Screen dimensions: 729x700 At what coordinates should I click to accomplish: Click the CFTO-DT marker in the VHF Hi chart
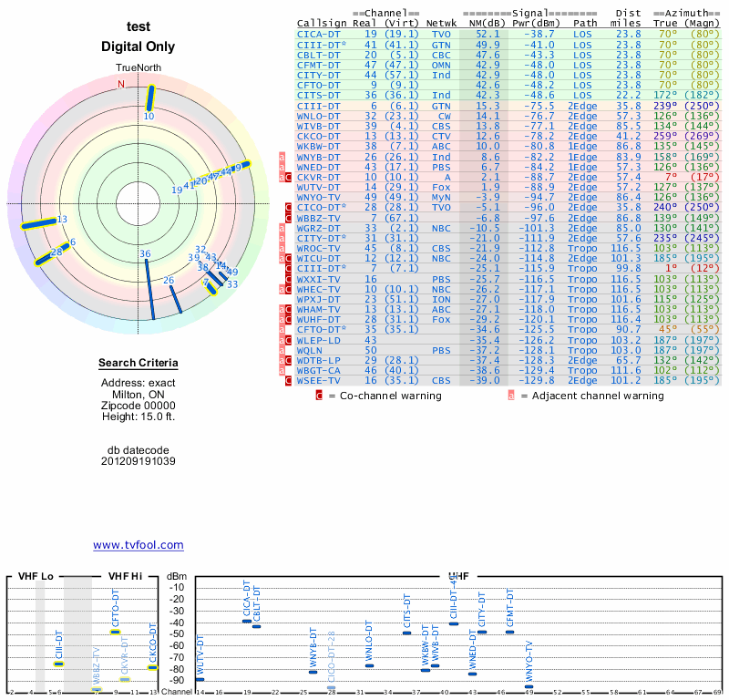(116, 632)
